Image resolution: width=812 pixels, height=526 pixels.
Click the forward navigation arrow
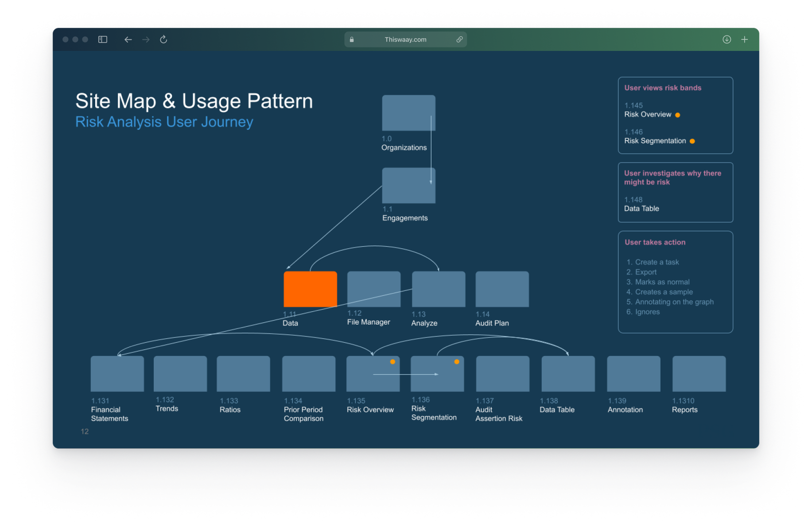click(146, 39)
